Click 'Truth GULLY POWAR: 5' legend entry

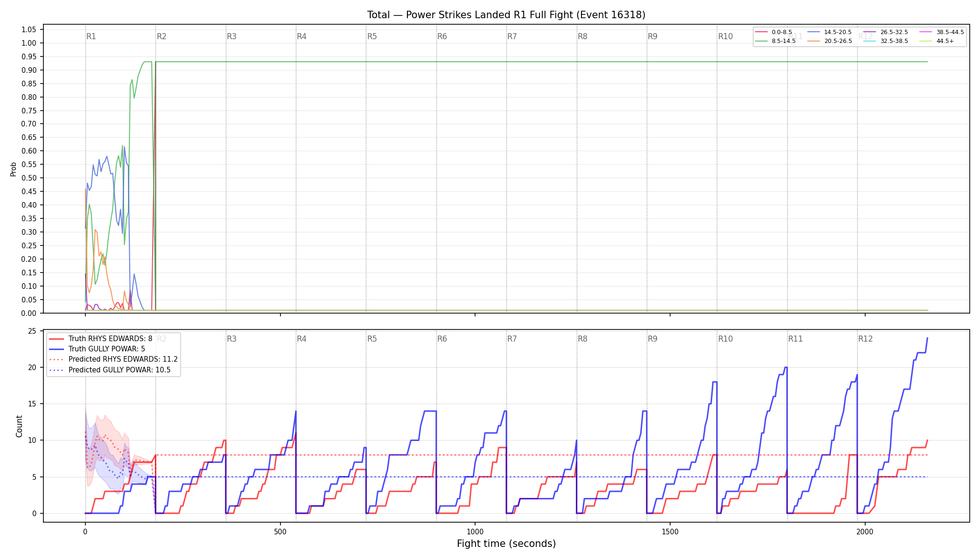pos(97,349)
